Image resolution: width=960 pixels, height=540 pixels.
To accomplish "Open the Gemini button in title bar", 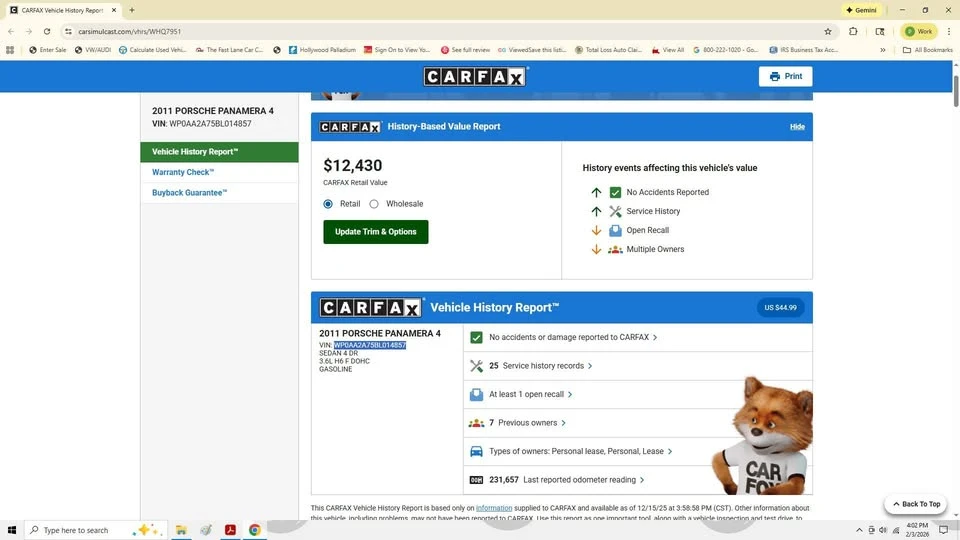I will point(861,10).
